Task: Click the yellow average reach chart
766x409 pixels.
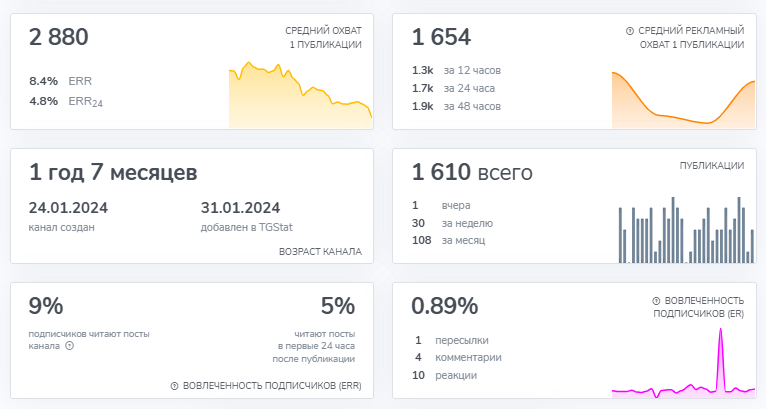Action: 300,98
